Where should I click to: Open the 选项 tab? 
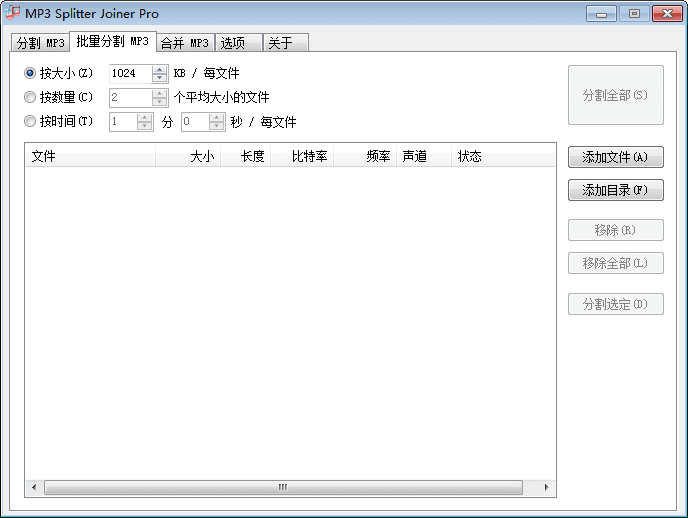(x=238, y=43)
